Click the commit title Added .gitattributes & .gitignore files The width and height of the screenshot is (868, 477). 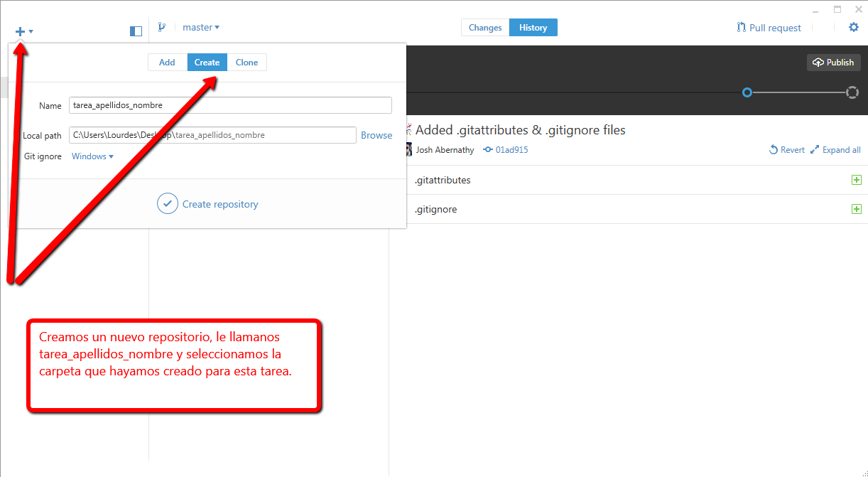click(x=520, y=130)
